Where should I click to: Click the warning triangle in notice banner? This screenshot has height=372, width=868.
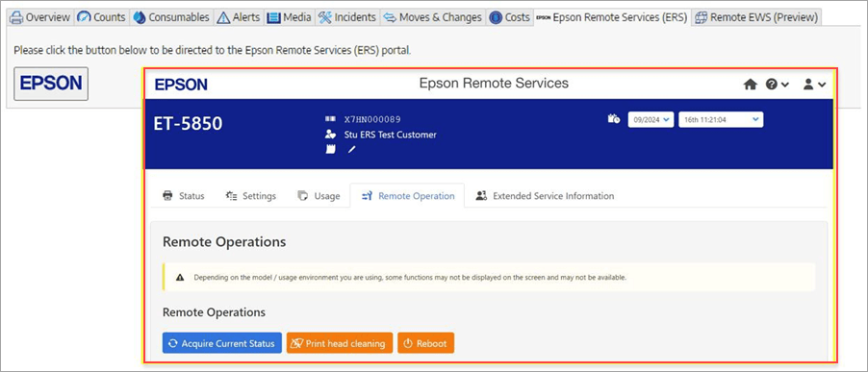179,278
